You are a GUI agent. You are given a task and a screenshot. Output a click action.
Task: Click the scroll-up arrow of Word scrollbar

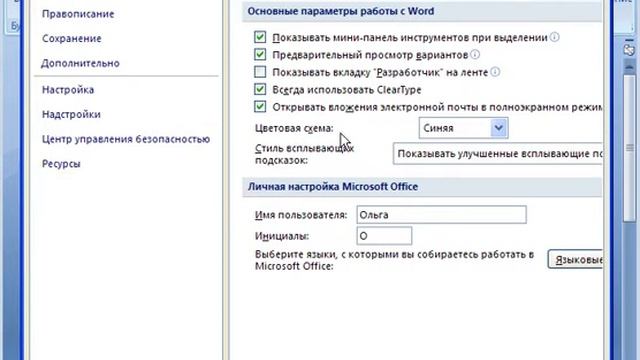tap(629, 67)
